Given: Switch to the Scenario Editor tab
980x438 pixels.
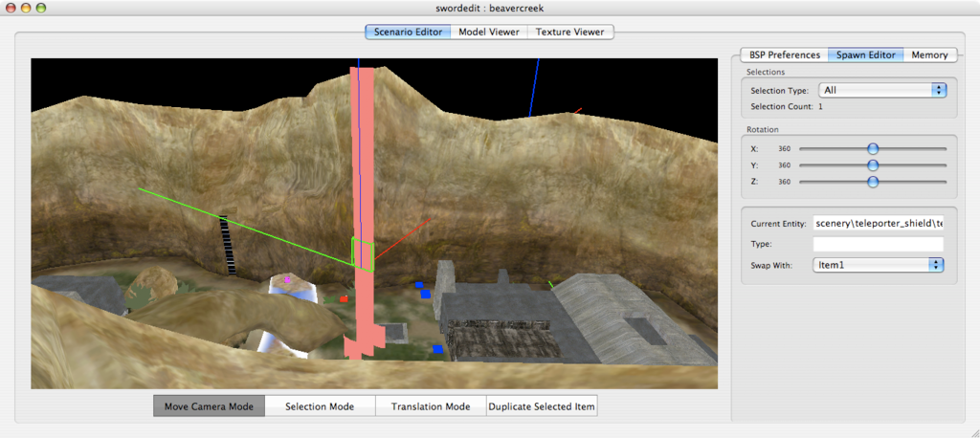Looking at the screenshot, I should pos(408,32).
